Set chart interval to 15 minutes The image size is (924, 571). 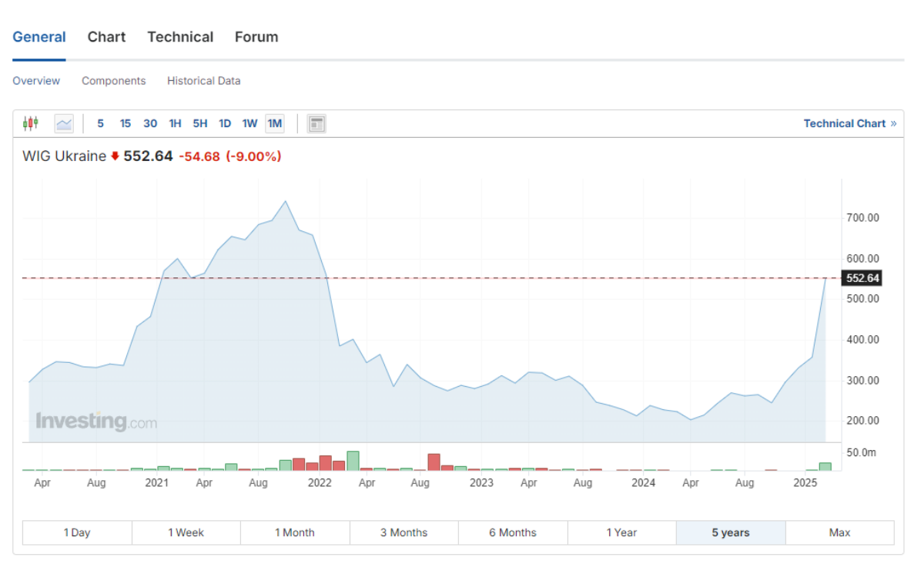pyautogui.click(x=125, y=123)
